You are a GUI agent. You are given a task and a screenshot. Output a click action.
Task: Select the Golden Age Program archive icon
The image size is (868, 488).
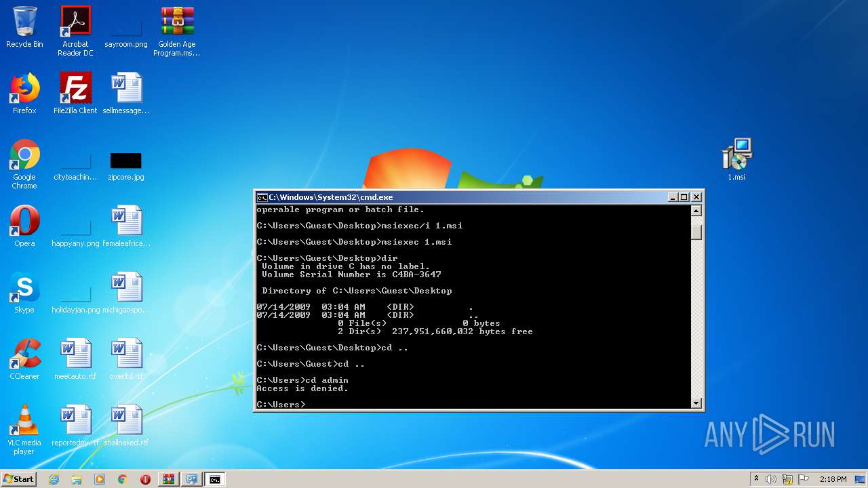176,31
